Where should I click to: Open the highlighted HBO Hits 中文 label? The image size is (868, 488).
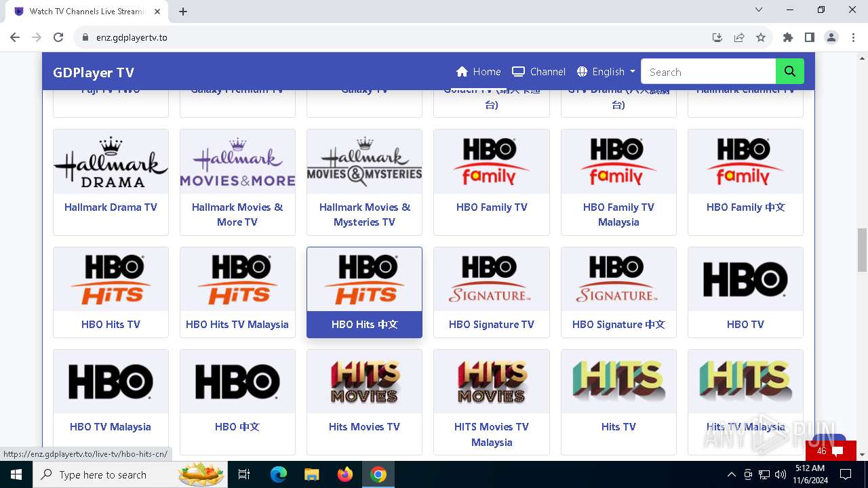[x=364, y=325]
